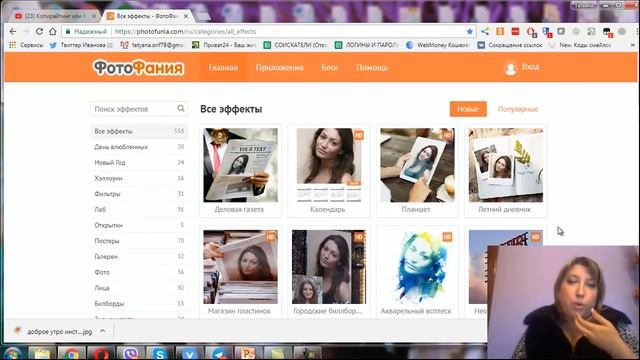Open the Лаб category
Viewport: 640px width, 360px height.
click(x=139, y=209)
